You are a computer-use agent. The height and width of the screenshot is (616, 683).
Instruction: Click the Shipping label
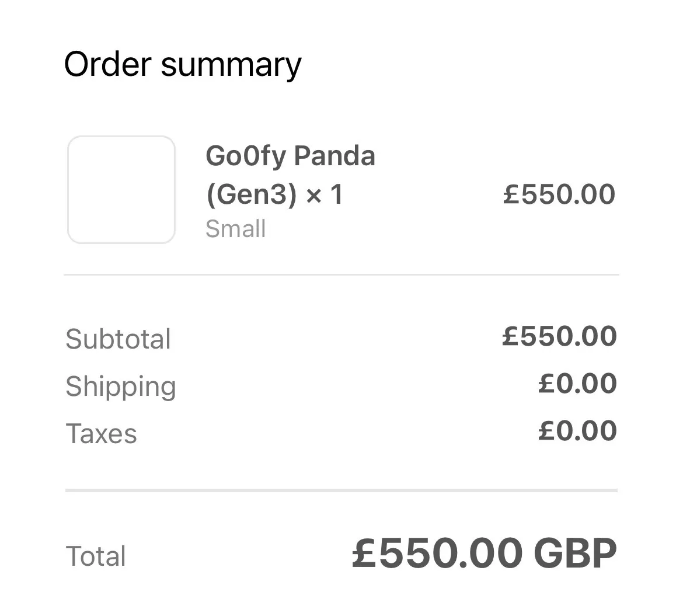click(121, 387)
